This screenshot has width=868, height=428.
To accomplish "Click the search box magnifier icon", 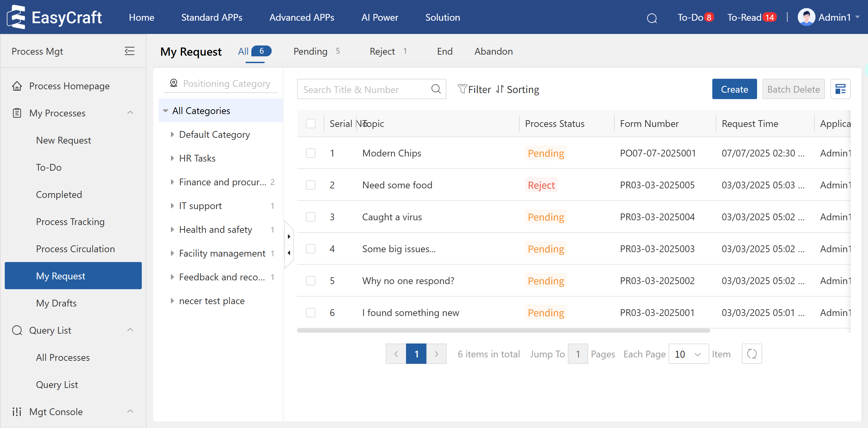I will coord(436,89).
